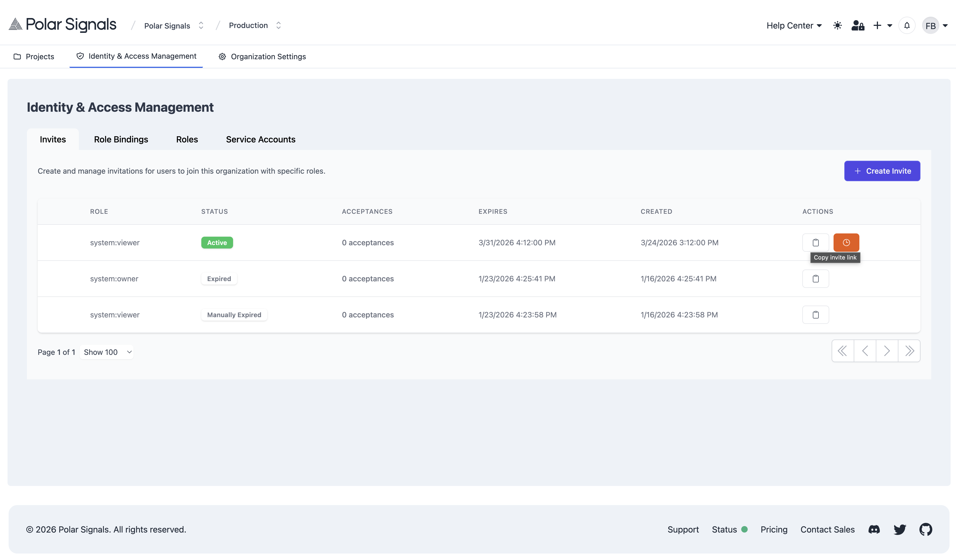Screen dimensions: 956x560
Task: Click the notifications bell icon
Action: pyautogui.click(x=907, y=25)
